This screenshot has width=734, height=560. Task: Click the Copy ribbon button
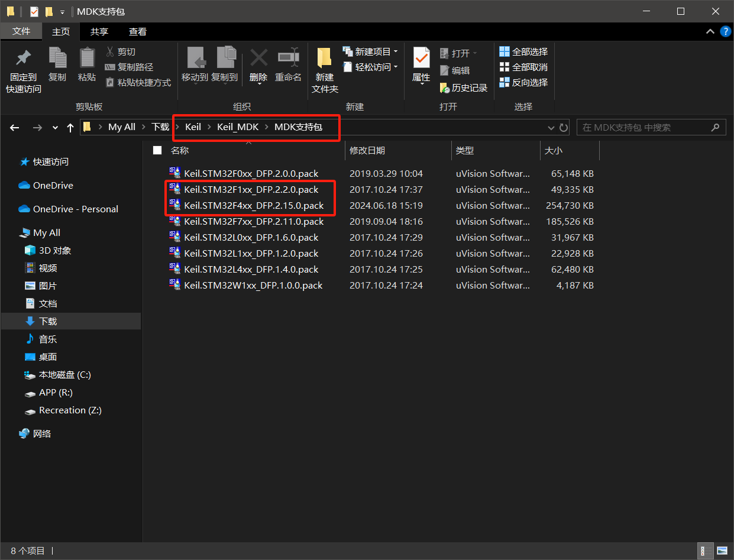tap(57, 65)
